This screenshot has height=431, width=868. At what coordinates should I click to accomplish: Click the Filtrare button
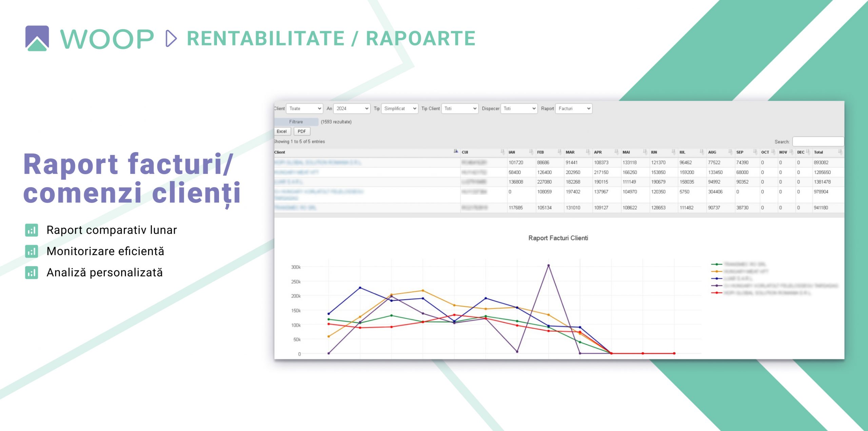tap(296, 122)
